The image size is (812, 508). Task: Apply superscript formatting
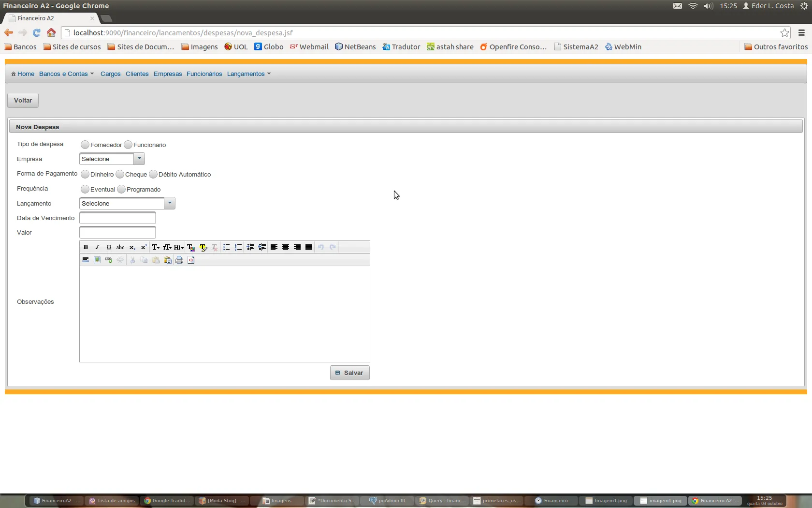144,247
